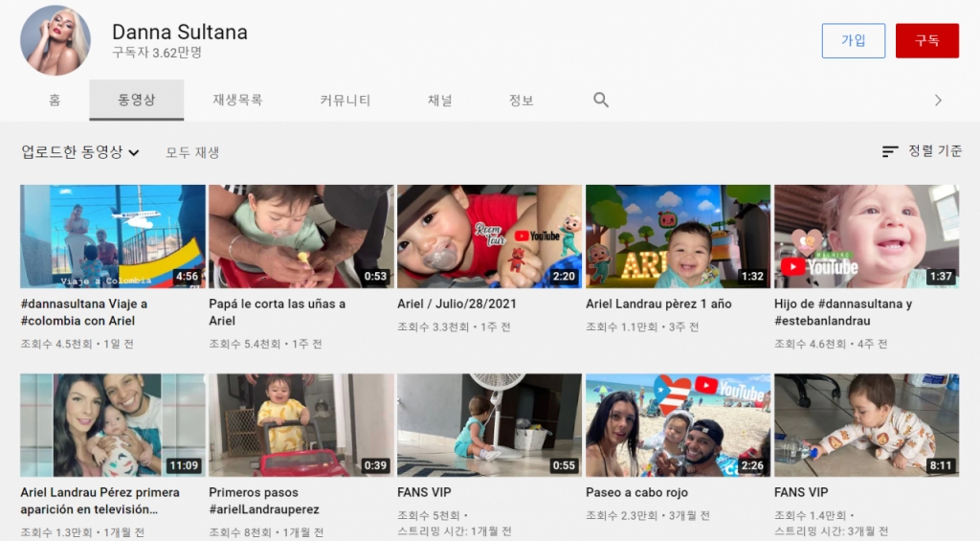Screen dimensions: 980x541
Task: Open the 1:37 smiling baby thumbnail
Action: [866, 237]
